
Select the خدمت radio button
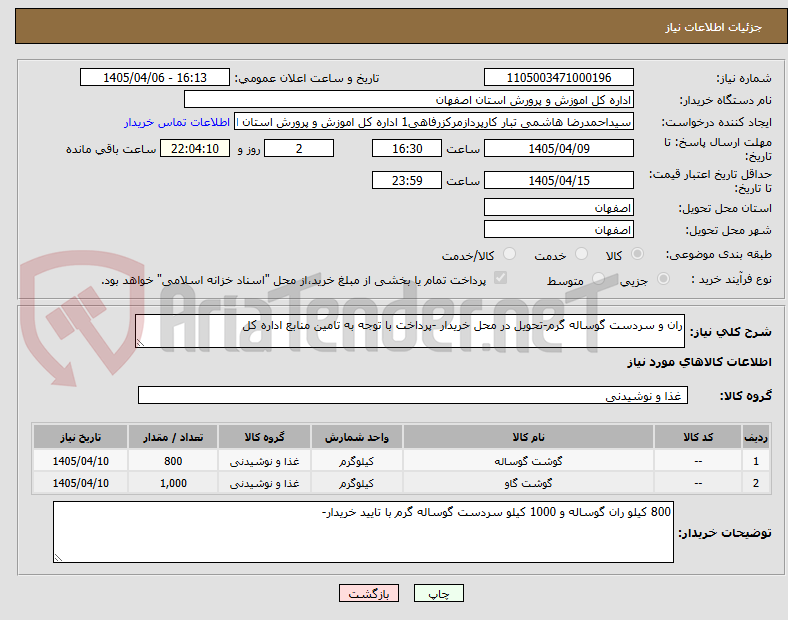tap(581, 254)
